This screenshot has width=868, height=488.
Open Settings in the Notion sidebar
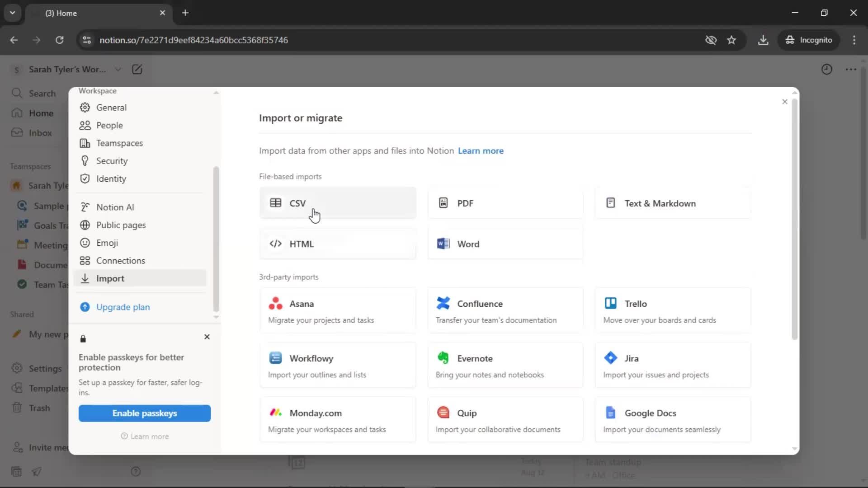point(36,369)
